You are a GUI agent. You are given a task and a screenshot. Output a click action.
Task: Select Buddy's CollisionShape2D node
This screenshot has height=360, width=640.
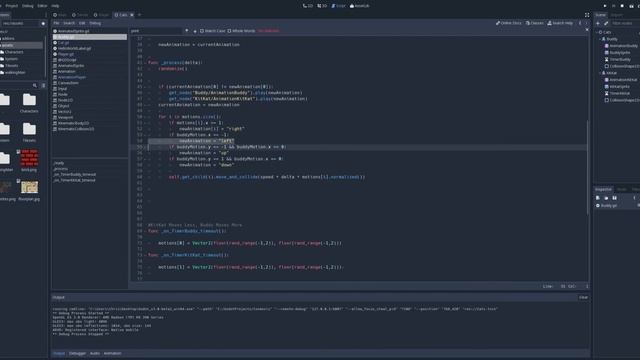(622, 66)
